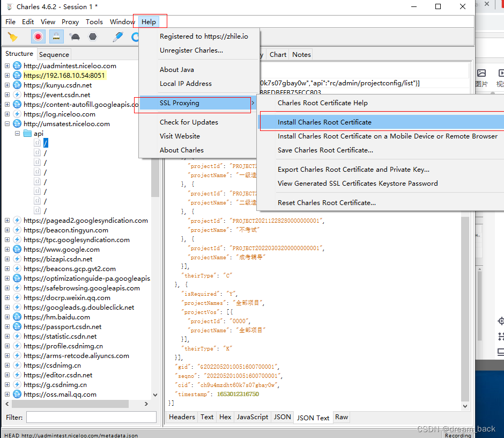The image size is (504, 438).
Task: Click the Recording status indicator
Action: click(458, 435)
